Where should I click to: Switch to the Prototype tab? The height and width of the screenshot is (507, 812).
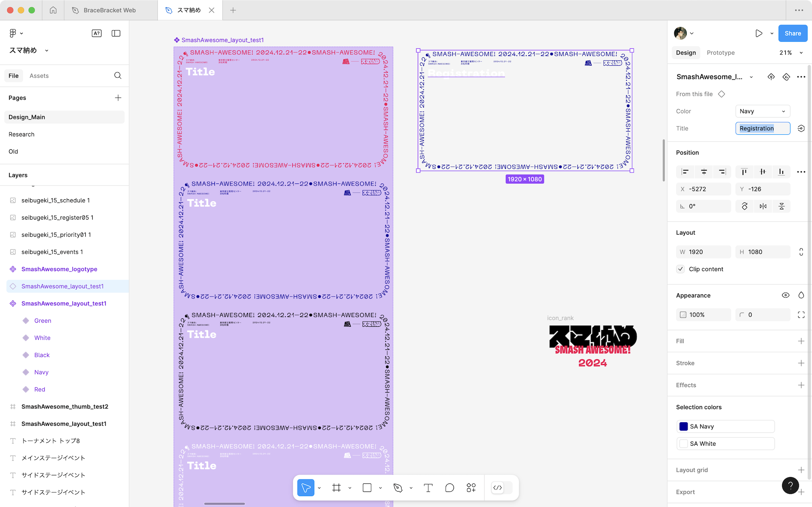(x=721, y=53)
